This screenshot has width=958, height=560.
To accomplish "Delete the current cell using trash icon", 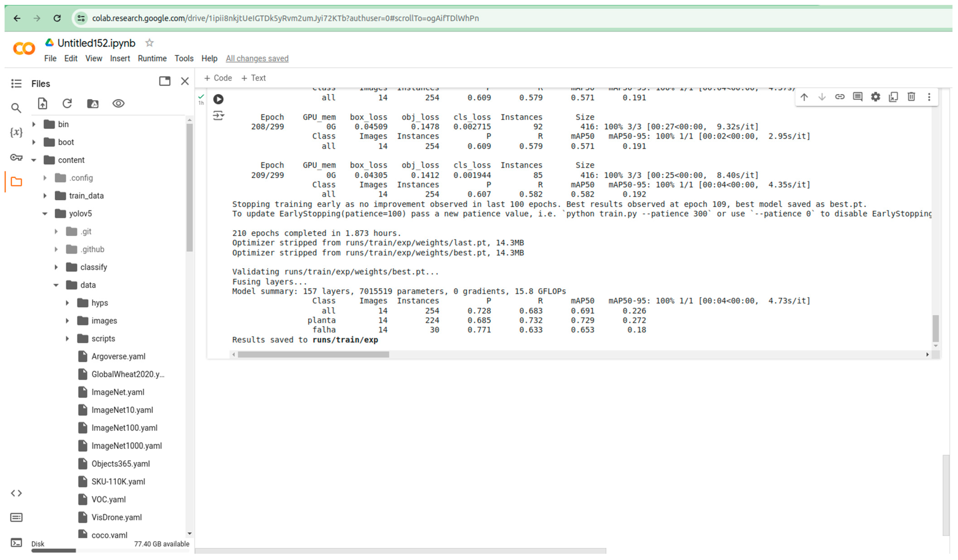I will point(911,97).
